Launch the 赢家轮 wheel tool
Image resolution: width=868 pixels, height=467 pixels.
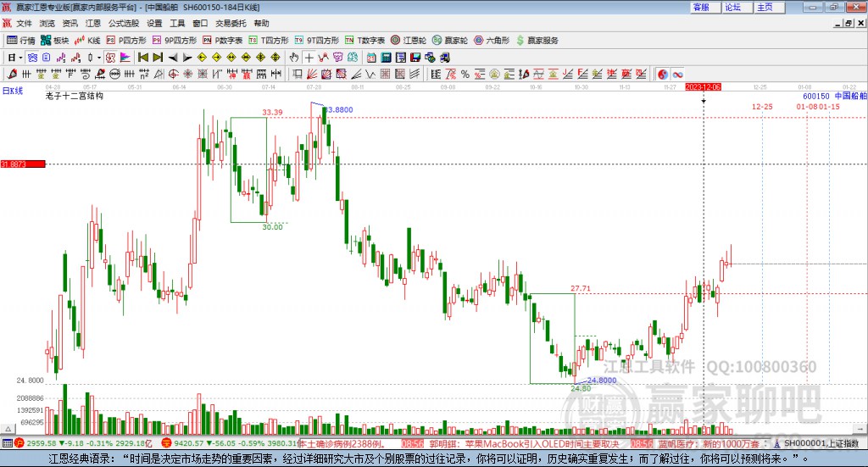[450, 41]
